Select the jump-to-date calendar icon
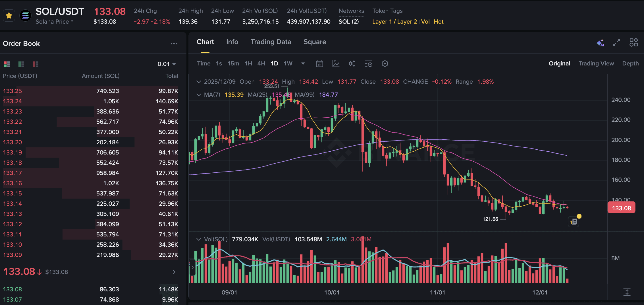644x305 pixels. coord(319,64)
